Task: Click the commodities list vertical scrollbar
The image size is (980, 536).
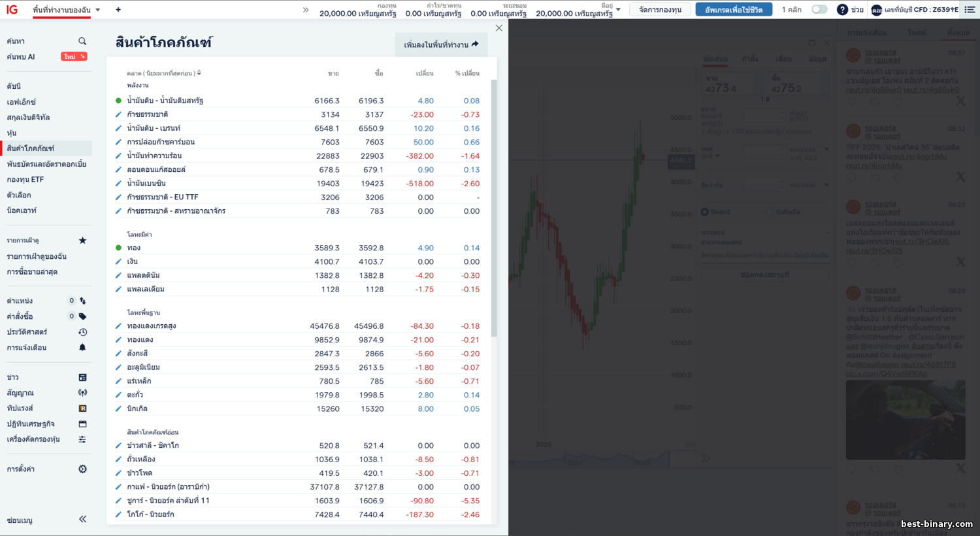Action: tap(494, 209)
